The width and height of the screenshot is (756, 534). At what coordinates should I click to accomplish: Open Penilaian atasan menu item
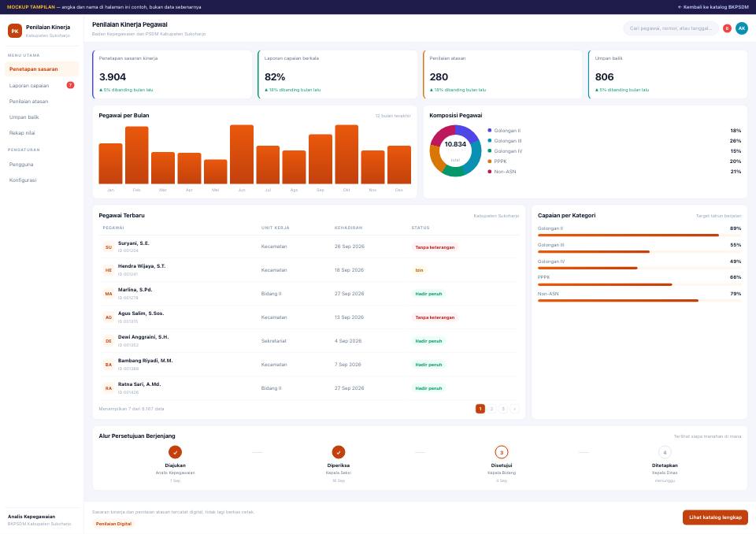coord(42,102)
